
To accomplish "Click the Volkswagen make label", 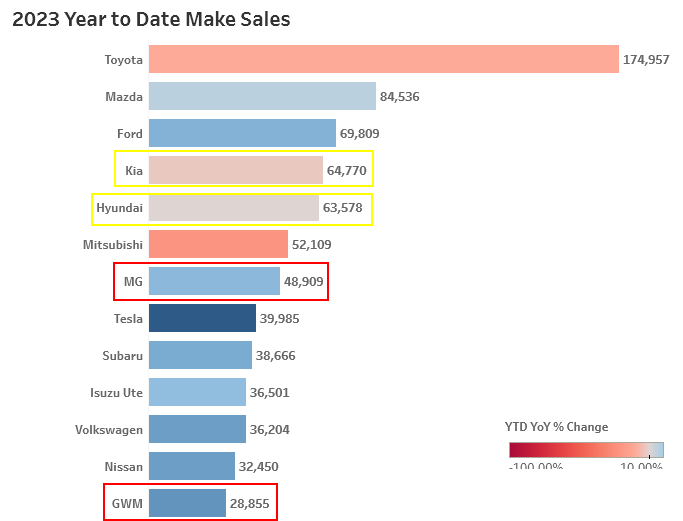I will click(109, 430).
